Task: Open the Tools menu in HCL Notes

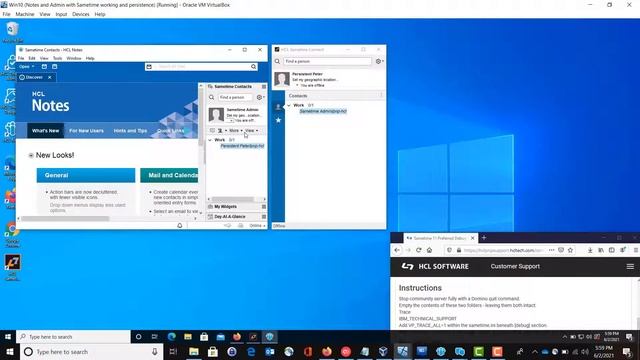Action: pos(57,58)
